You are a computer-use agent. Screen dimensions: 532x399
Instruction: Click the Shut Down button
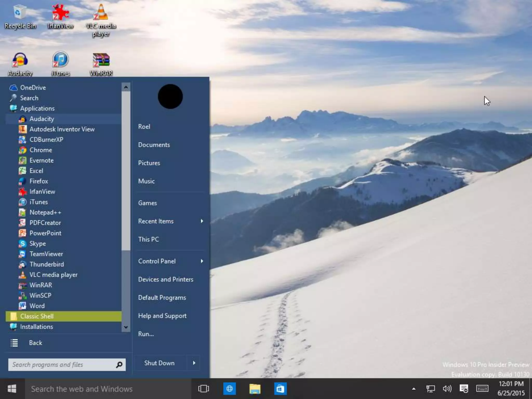pos(161,363)
